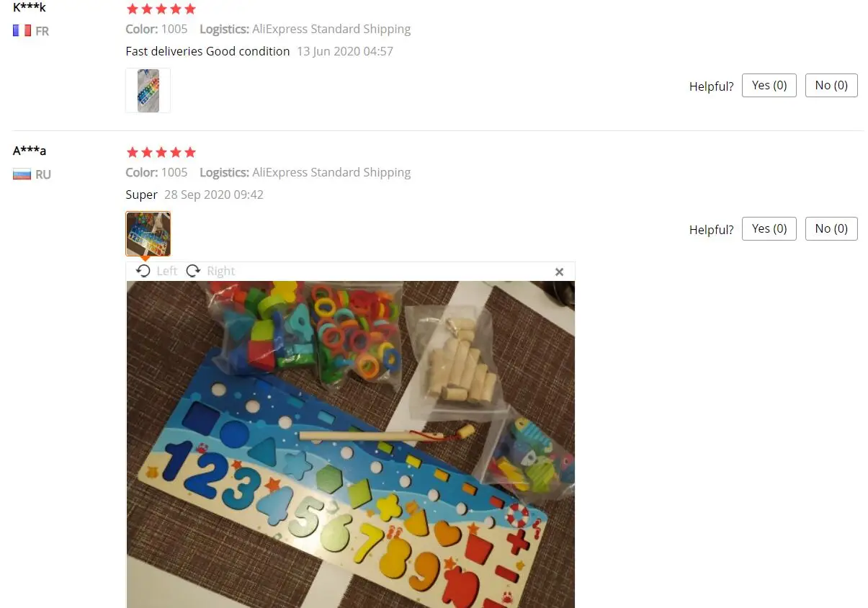Mark K***k's review helpful with Yes (0)
This screenshot has height=608, width=868.
click(769, 85)
